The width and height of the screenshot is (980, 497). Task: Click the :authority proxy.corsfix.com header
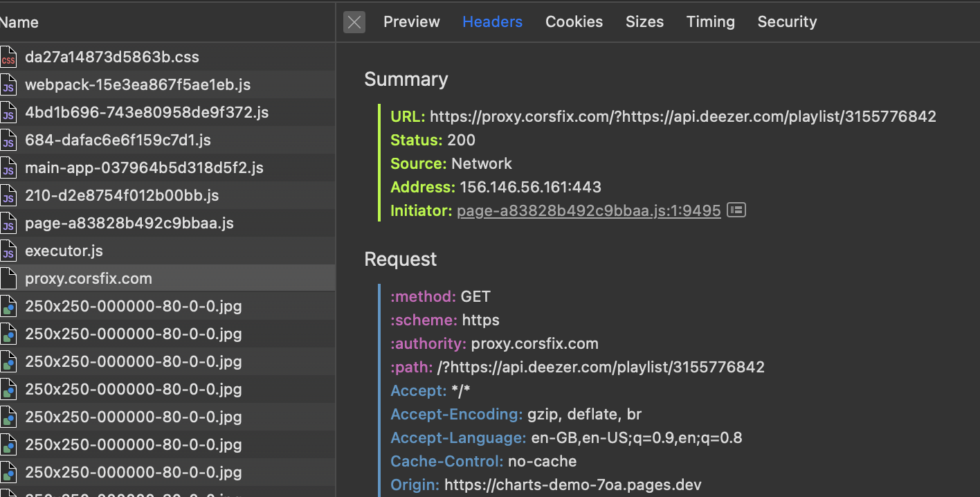[x=494, y=343]
